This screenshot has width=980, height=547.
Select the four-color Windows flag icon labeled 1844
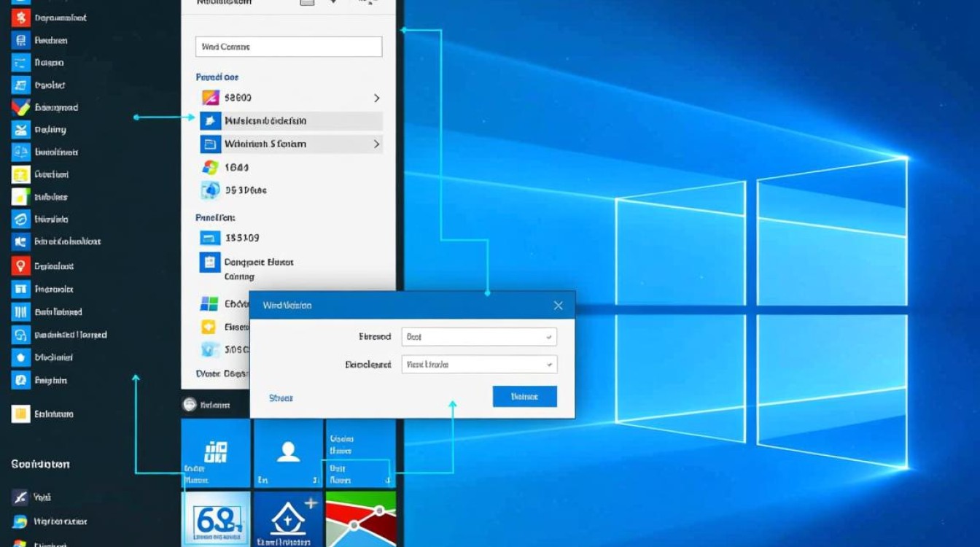(x=210, y=167)
